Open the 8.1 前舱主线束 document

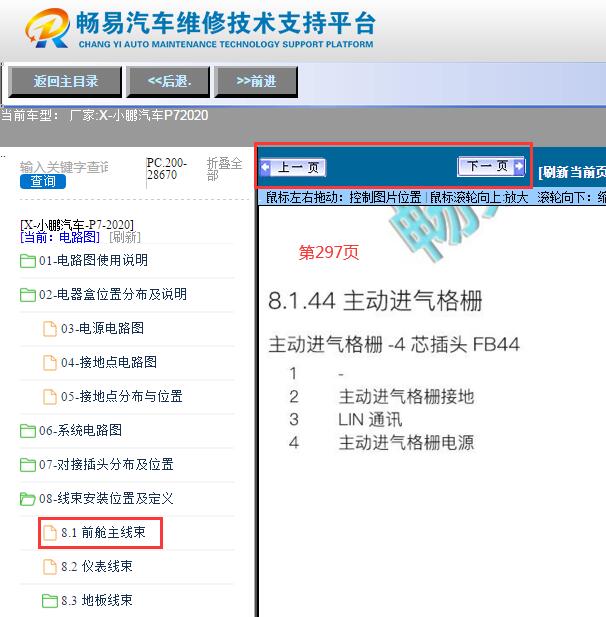click(x=103, y=533)
